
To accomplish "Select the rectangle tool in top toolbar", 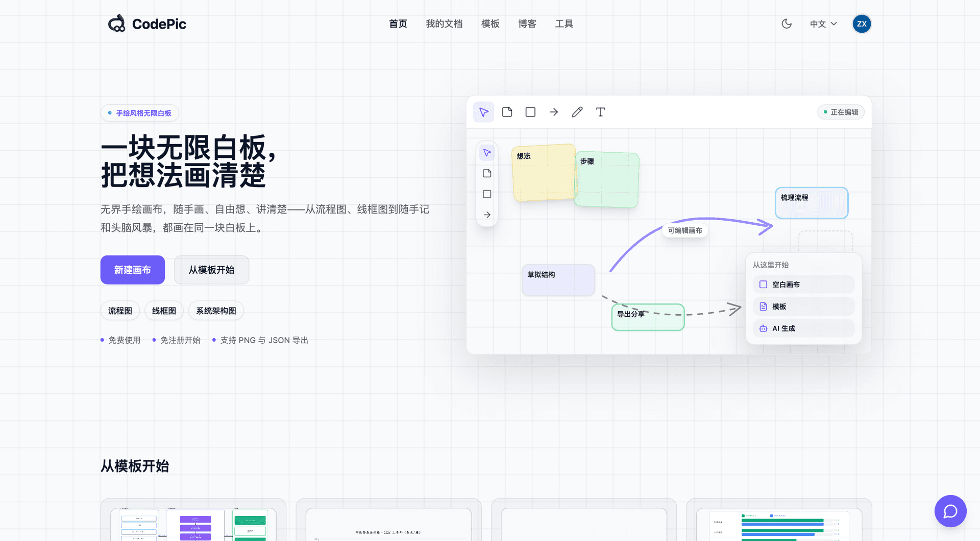I will click(530, 112).
